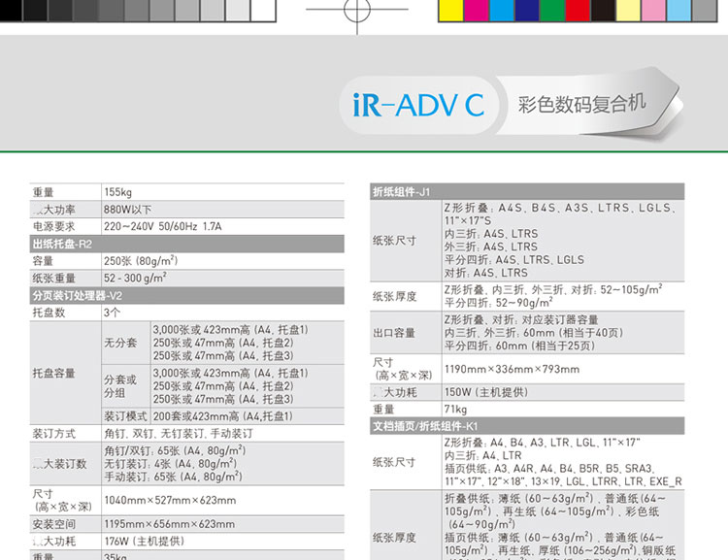
Task: Select the 外三折: A4S, LTRS line
Action: coord(491,247)
